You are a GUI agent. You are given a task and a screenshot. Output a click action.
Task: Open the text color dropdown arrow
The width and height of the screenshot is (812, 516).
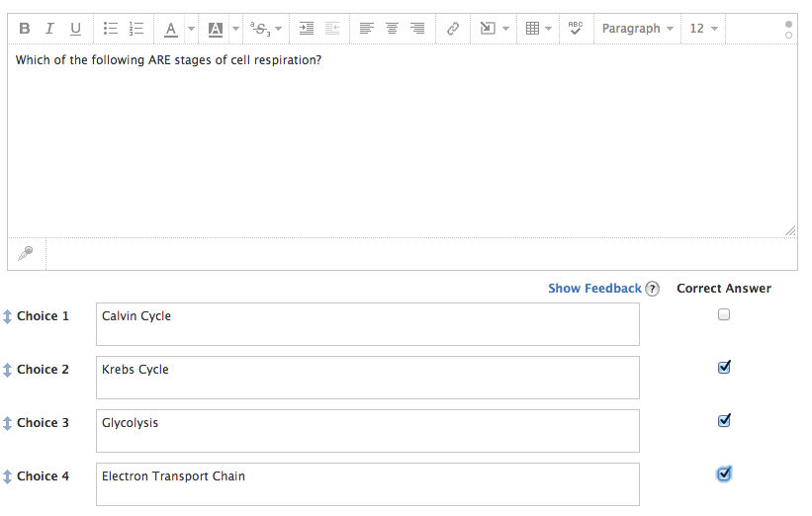pos(191,29)
